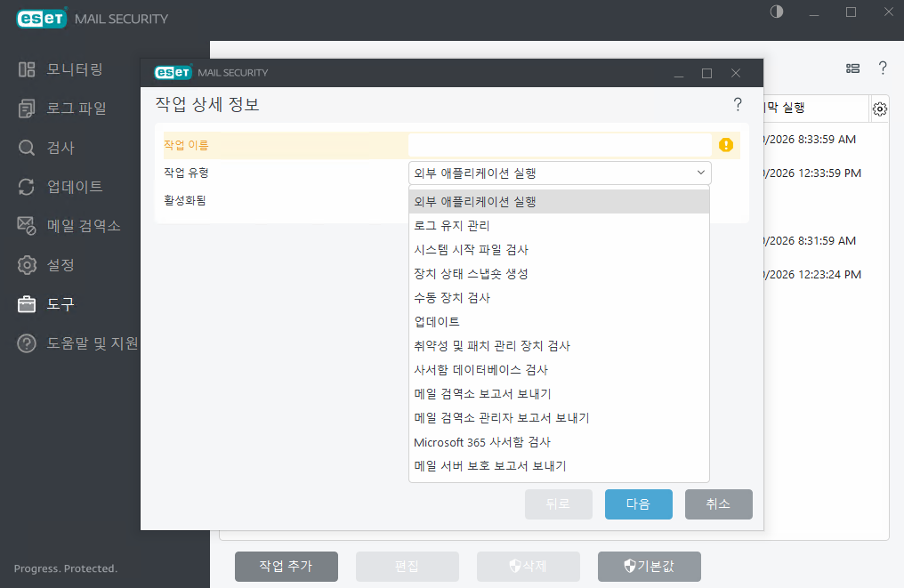This screenshot has width=904, height=588.
Task: Open the 도움말 및 지원 question icon
Action: pyautogui.click(x=27, y=343)
